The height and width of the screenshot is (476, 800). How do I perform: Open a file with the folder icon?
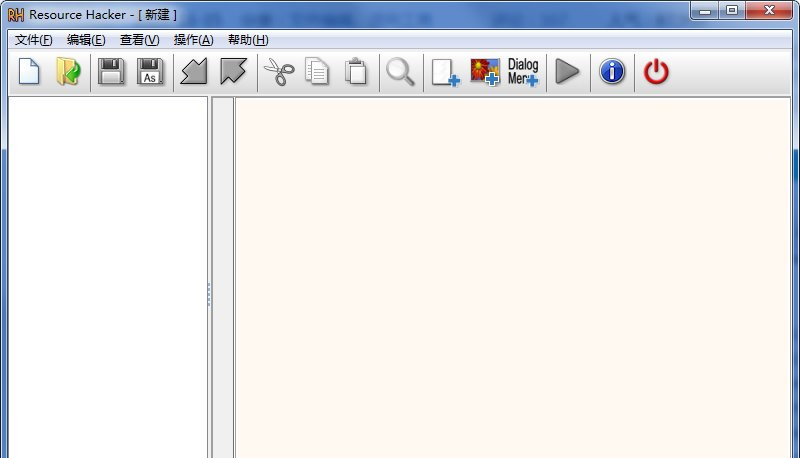(x=68, y=72)
